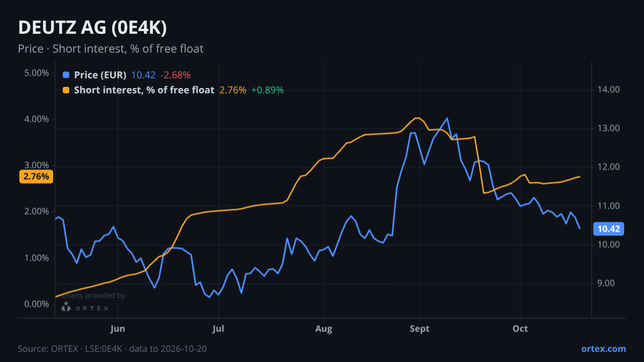Click the 14.00 right axis label
644x362 pixels.
tap(609, 90)
